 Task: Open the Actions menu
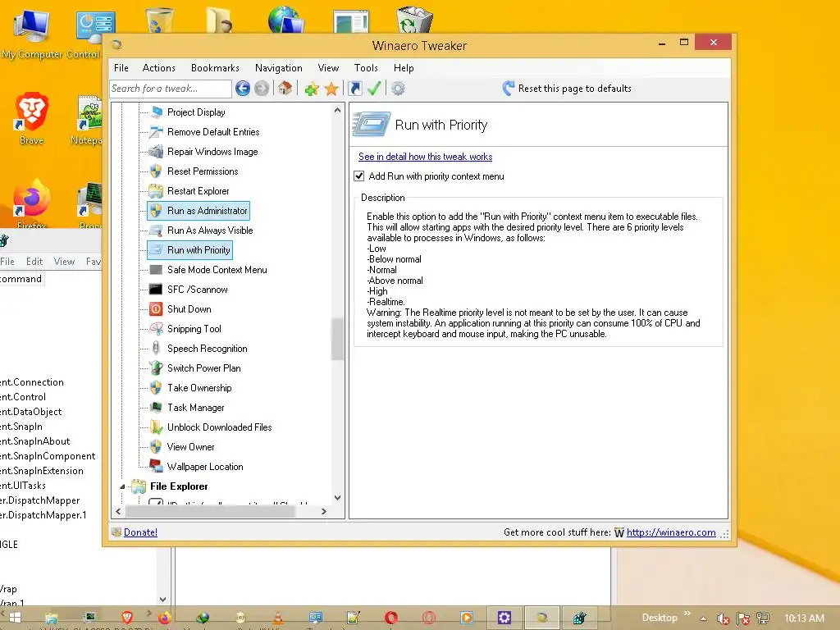[x=158, y=68]
